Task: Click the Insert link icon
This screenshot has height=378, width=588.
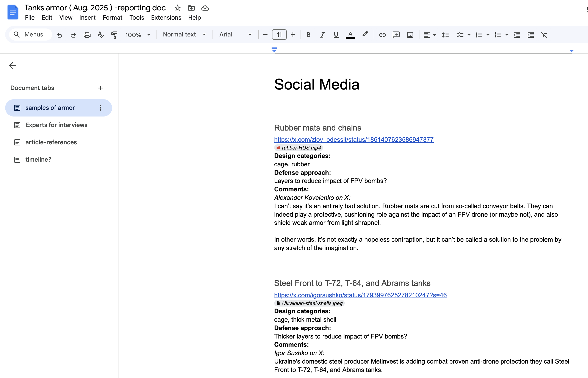Action: click(382, 35)
